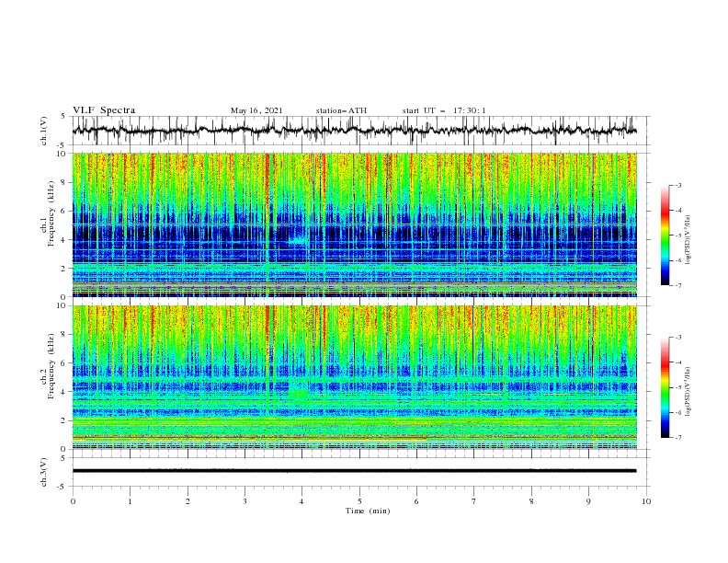Click the "9" tick on the time axis
This screenshot has height=563, width=728.
588,501
